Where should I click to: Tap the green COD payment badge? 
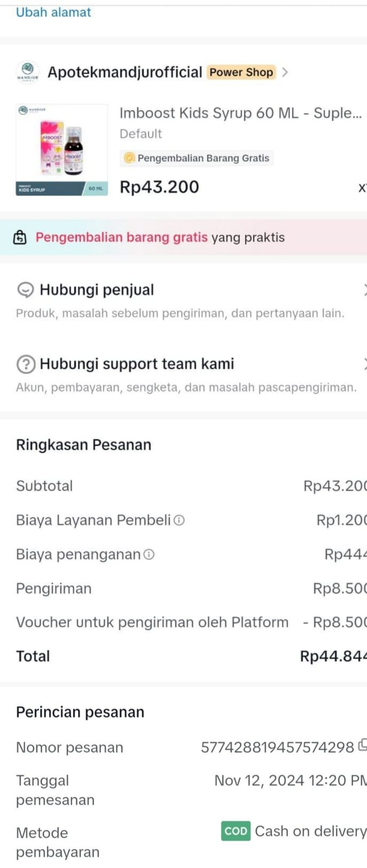click(236, 831)
